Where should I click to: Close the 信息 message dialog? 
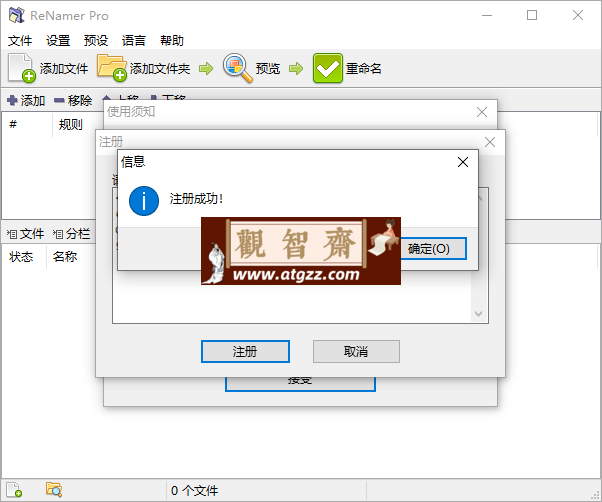tap(463, 162)
